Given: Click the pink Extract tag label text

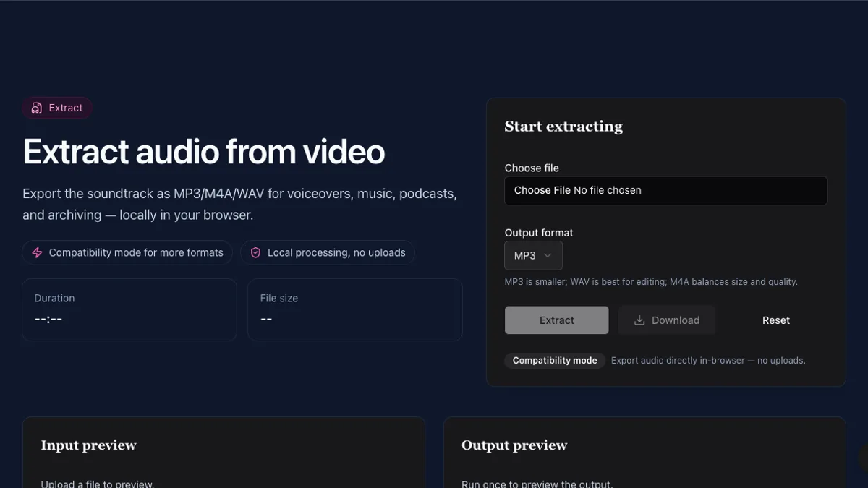Looking at the screenshot, I should click(x=66, y=108).
